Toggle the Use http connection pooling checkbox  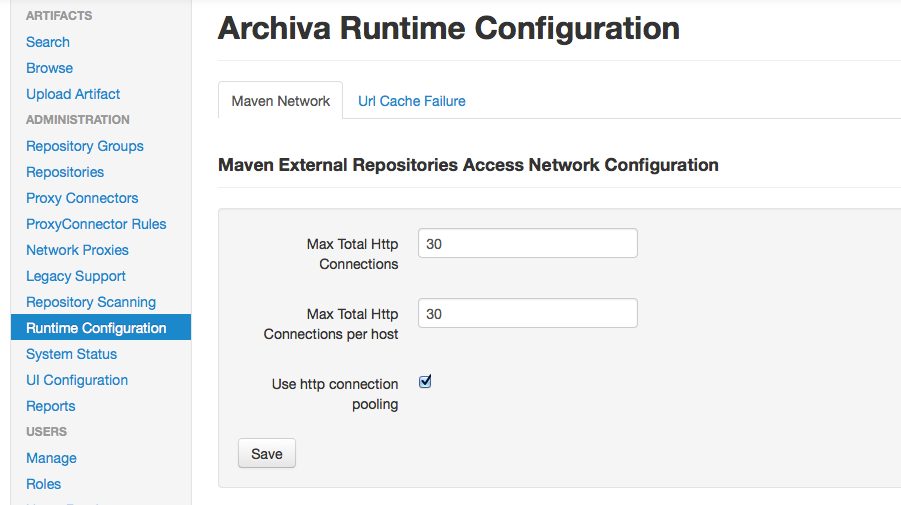(425, 382)
